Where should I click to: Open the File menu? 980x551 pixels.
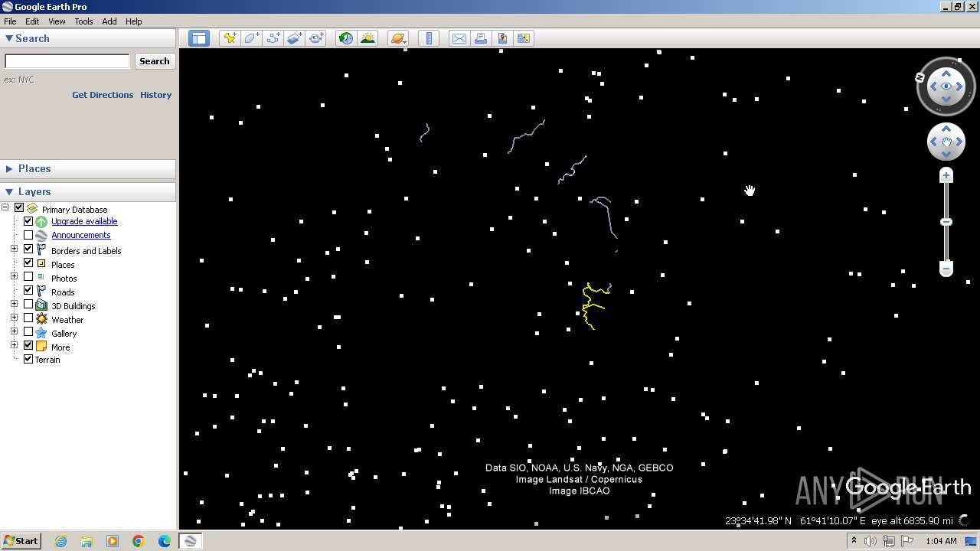click(x=10, y=21)
